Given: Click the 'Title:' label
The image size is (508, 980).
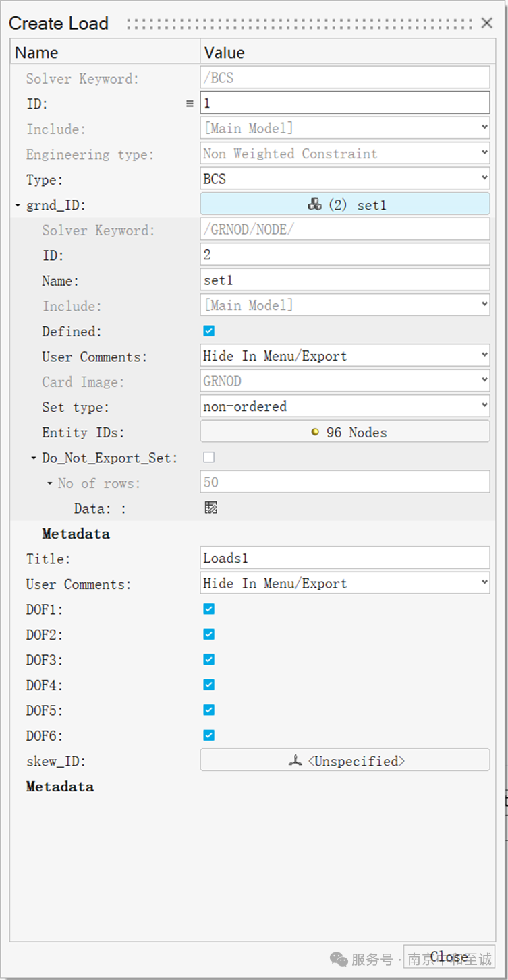Looking at the screenshot, I should [x=49, y=559].
